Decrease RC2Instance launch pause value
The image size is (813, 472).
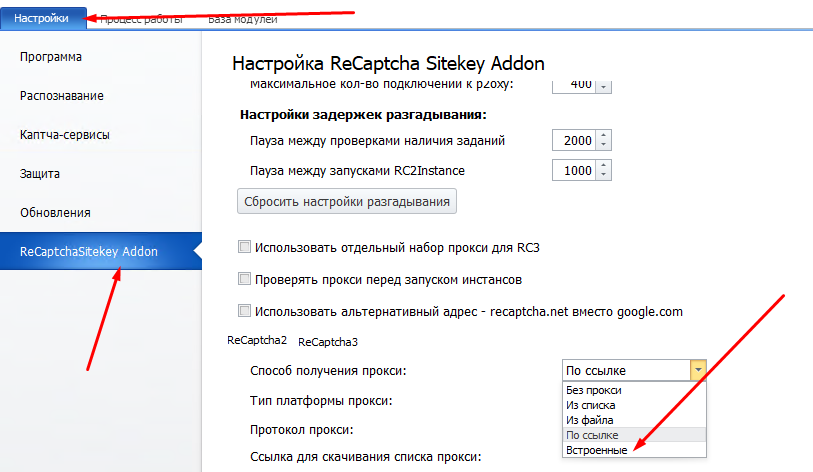(604, 175)
